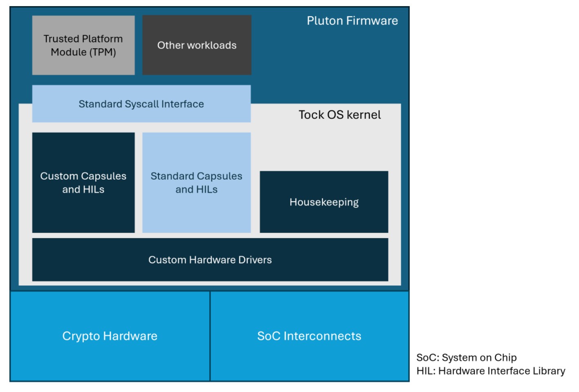Click the 'SoC: System on Chip' legend line

[x=466, y=358]
